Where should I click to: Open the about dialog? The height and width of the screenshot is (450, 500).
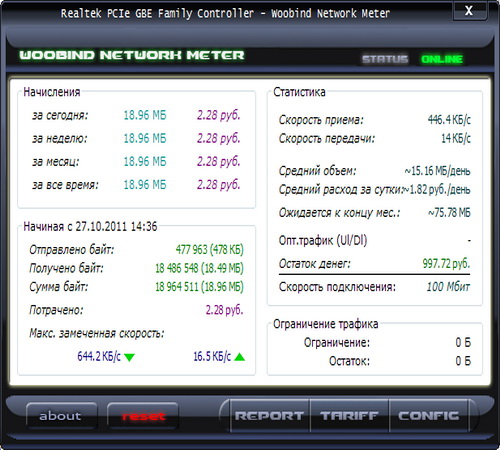61,416
